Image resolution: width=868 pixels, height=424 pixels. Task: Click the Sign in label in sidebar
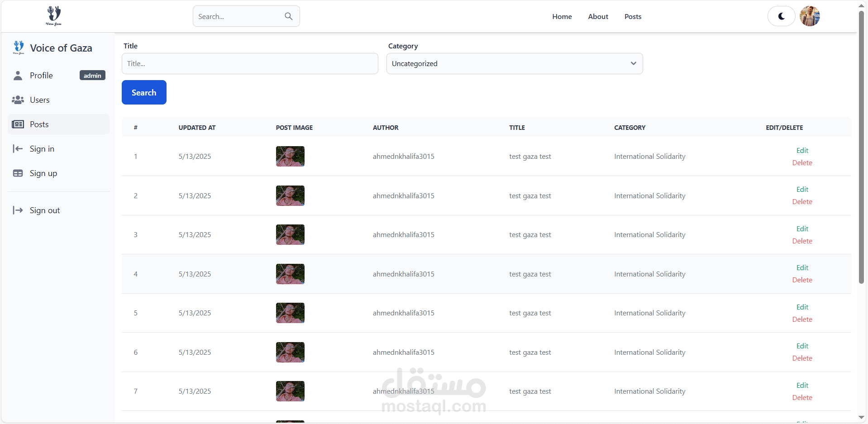(x=42, y=149)
